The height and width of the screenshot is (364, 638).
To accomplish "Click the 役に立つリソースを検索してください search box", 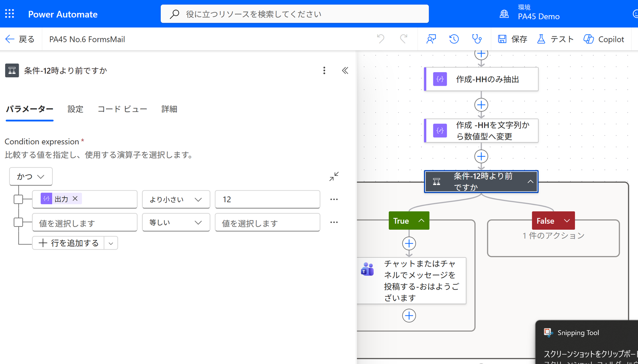I will [x=295, y=14].
